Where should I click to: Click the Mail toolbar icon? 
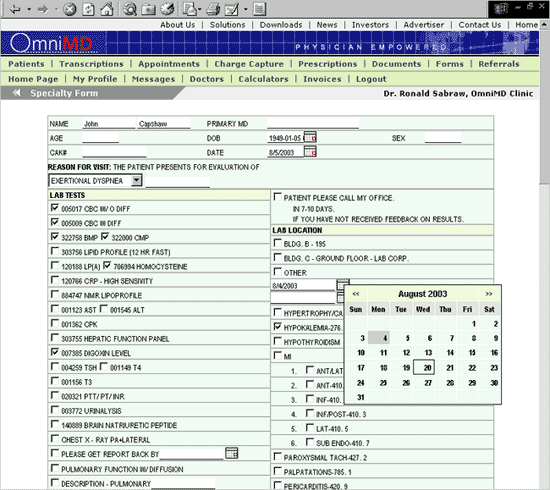[190, 9]
